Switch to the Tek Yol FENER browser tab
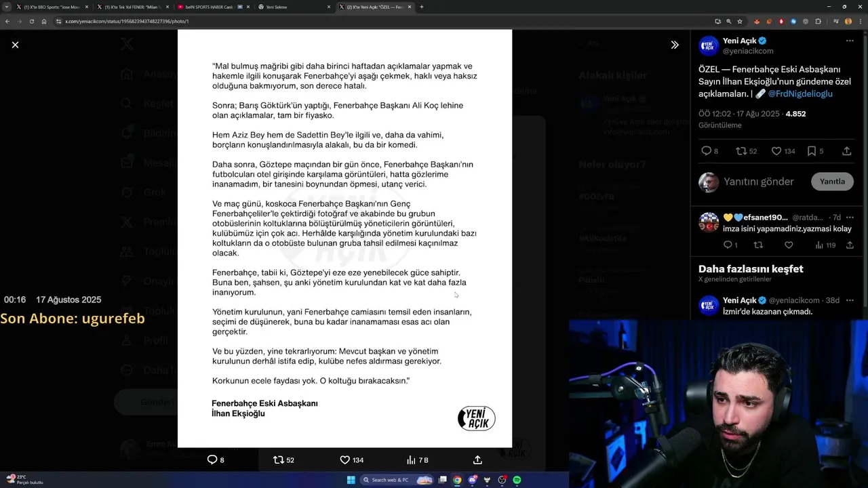Screen dimensions: 868x488 [132, 7]
